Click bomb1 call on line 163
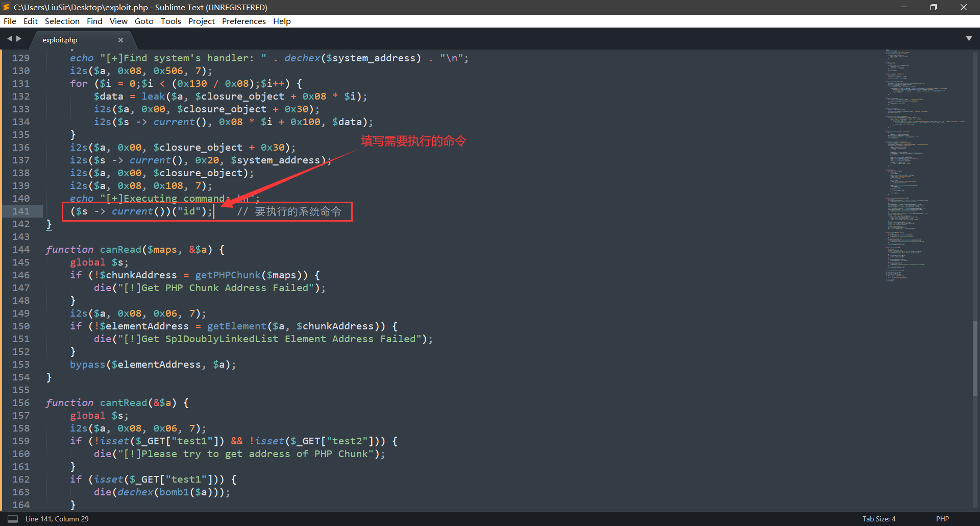Screen dimensions: 980x526 (x=174, y=492)
